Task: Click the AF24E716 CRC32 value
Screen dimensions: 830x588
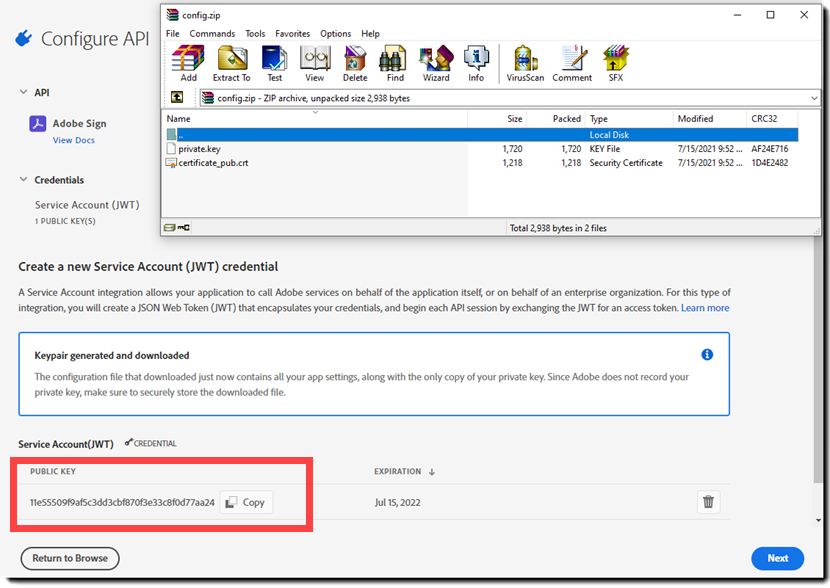Action: click(x=770, y=149)
